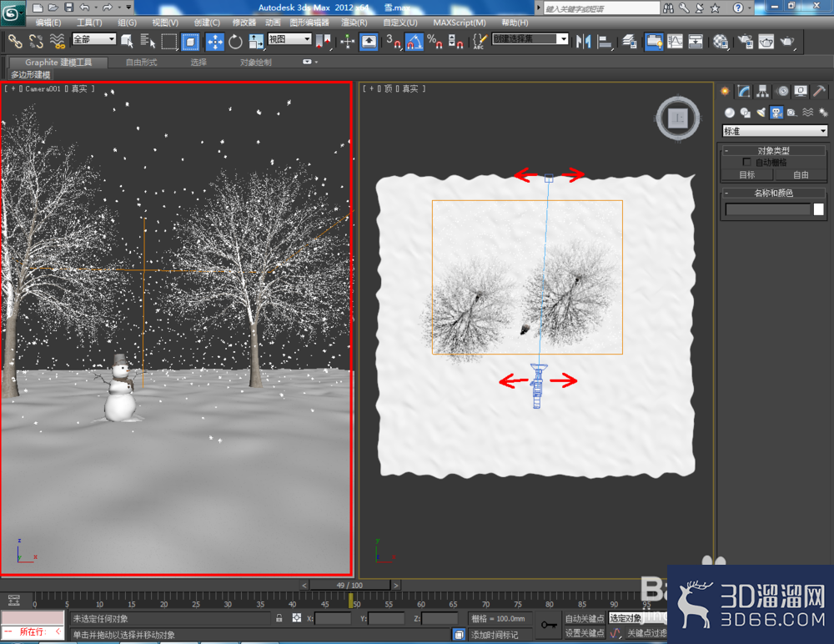Activate the Select and Scale tool
The image size is (834, 644).
tap(256, 41)
